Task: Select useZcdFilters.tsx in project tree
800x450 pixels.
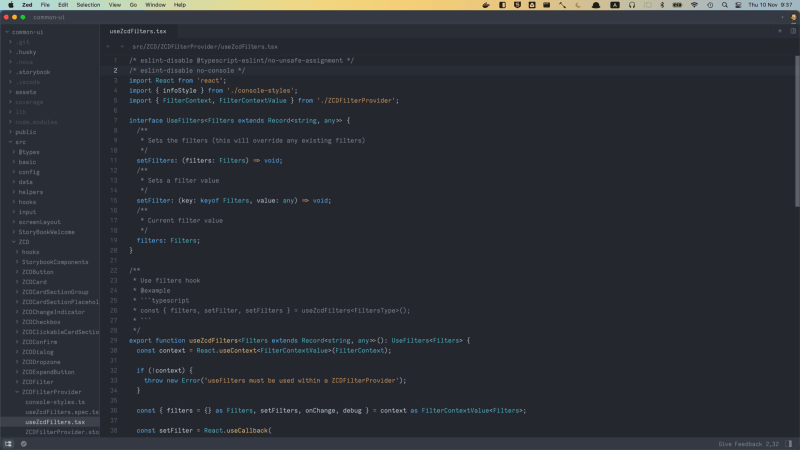Action: (x=50, y=422)
